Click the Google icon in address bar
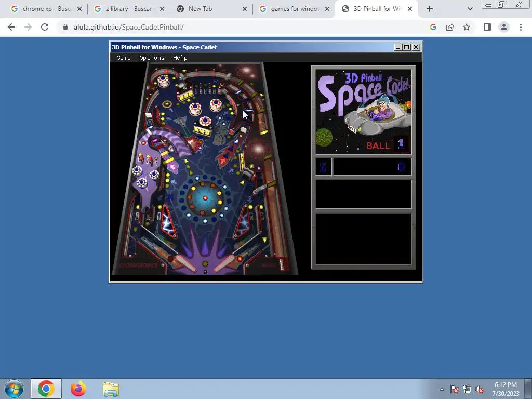Screen dimensions: 532x399 point(433,27)
